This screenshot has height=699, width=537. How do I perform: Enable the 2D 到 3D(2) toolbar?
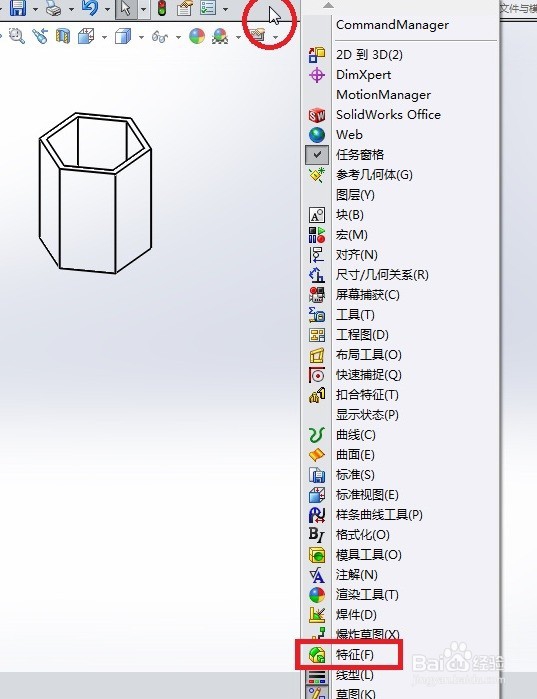tap(401, 55)
